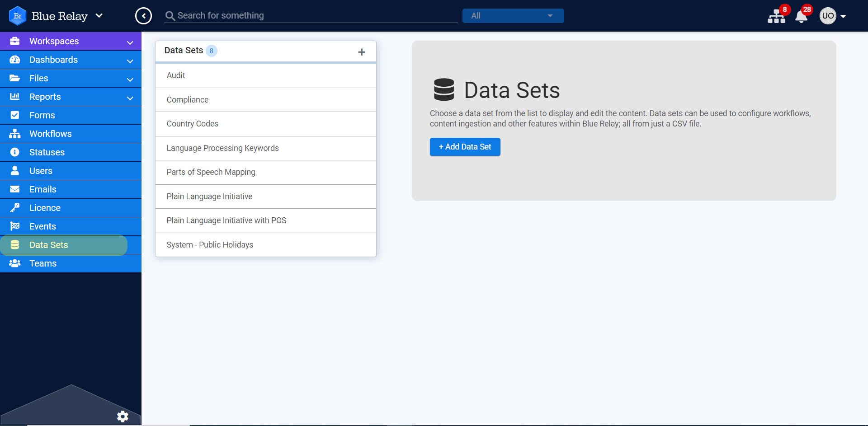Expand the Workspaces menu chevron

click(x=130, y=42)
